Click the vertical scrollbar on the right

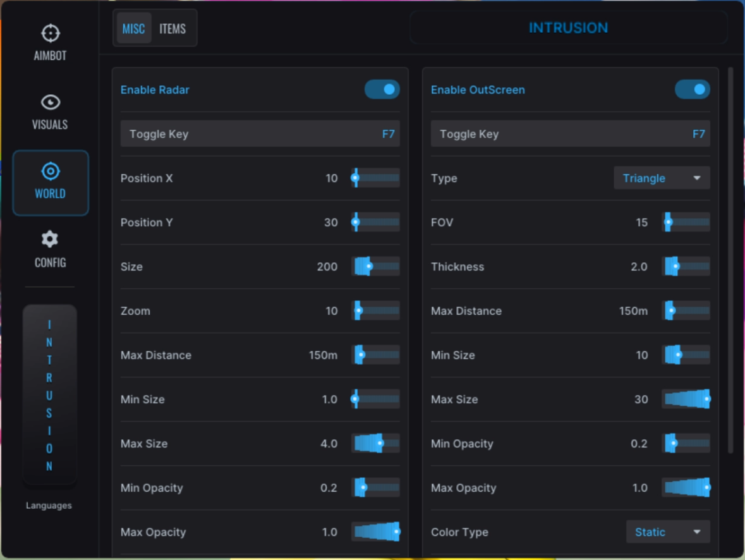point(730,259)
